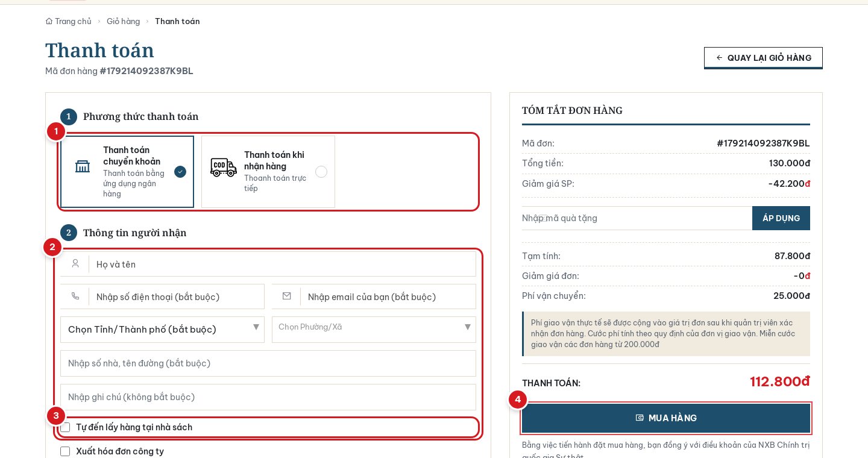Select the Thanh toán khi nhận hàng radio
This screenshot has width=868, height=458.
pyautogui.click(x=321, y=172)
